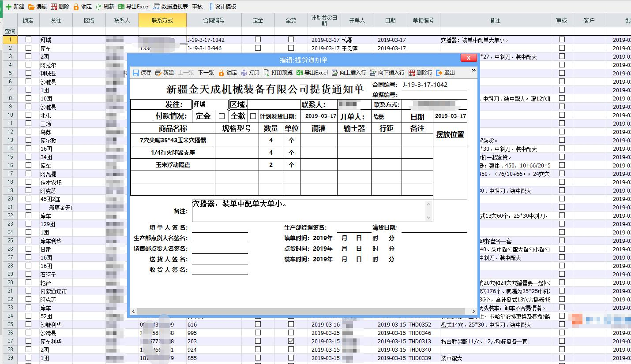
Task: Click dialog horizontal scrollbar left arrow
Action: coord(134,311)
